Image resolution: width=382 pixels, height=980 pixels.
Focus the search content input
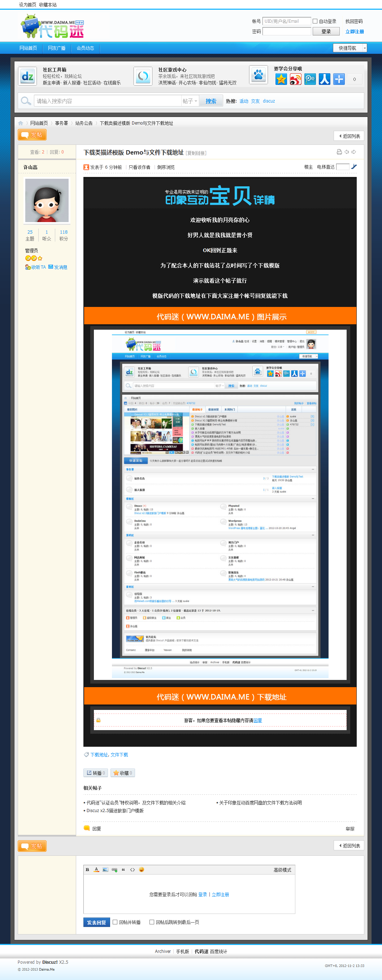107,101
